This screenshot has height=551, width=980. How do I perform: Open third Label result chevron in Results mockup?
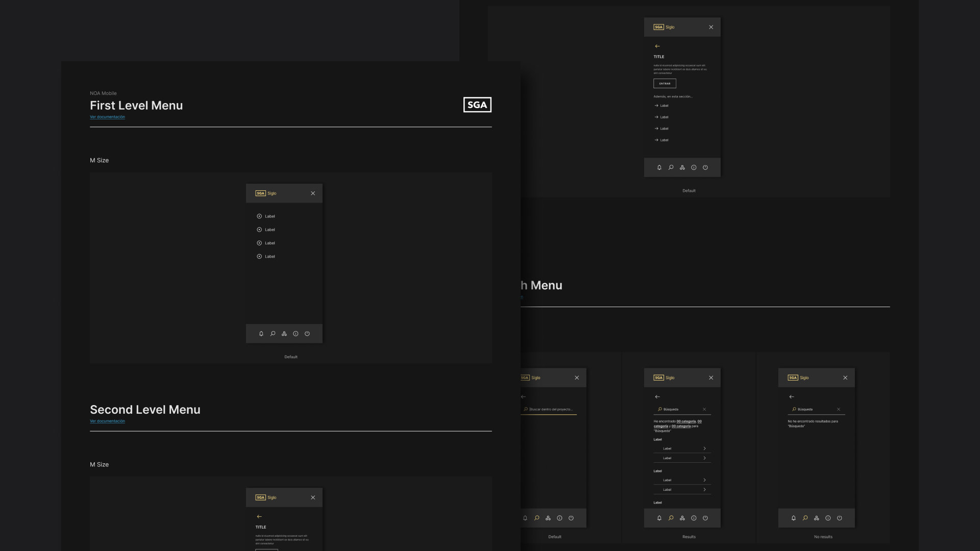click(x=704, y=480)
